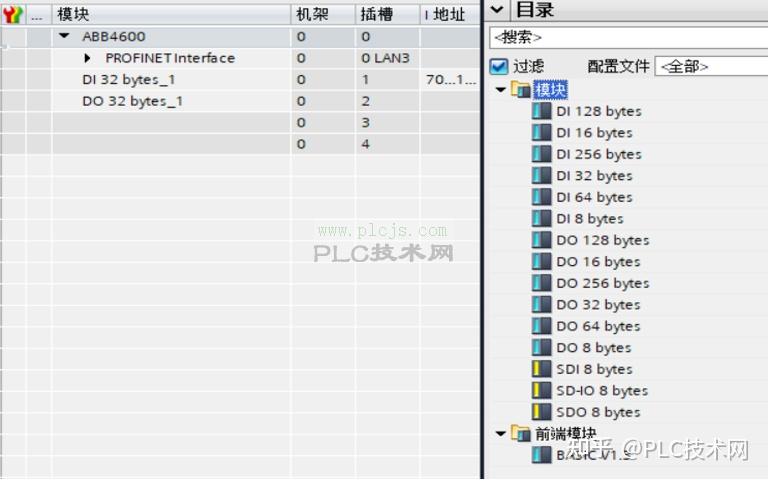This screenshot has width=768, height=481.
Task: Select the highlighted 模块 folder label
Action: pyautogui.click(x=551, y=90)
